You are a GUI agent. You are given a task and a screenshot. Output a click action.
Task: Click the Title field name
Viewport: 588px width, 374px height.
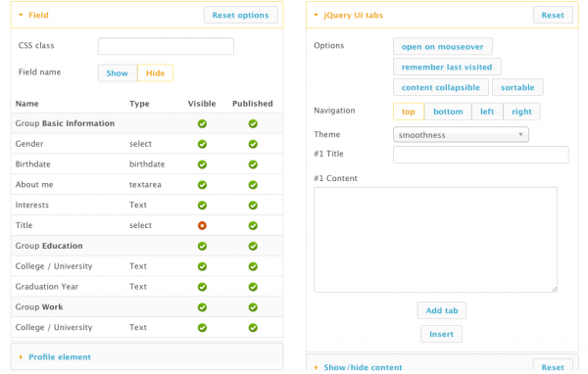(x=24, y=225)
